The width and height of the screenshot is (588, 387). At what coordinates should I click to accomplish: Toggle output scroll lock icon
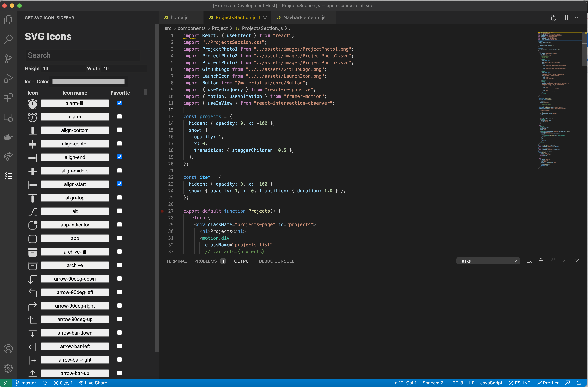coord(541,261)
